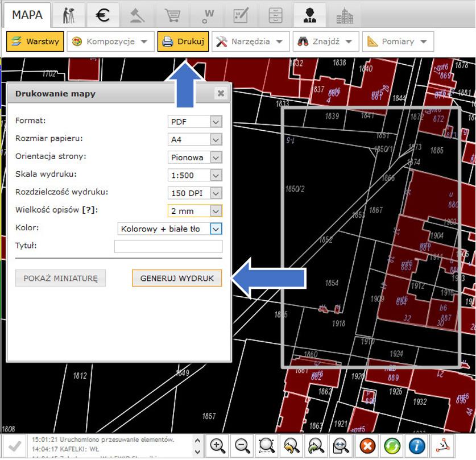Expand the Kompozycje dropdown menu
The image size is (476, 460).
[x=110, y=42]
